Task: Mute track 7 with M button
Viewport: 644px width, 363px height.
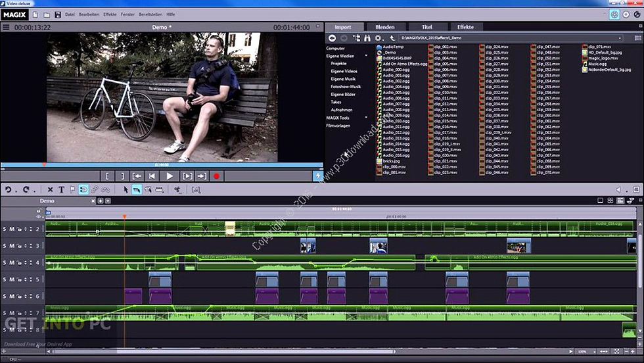Action: pos(12,313)
